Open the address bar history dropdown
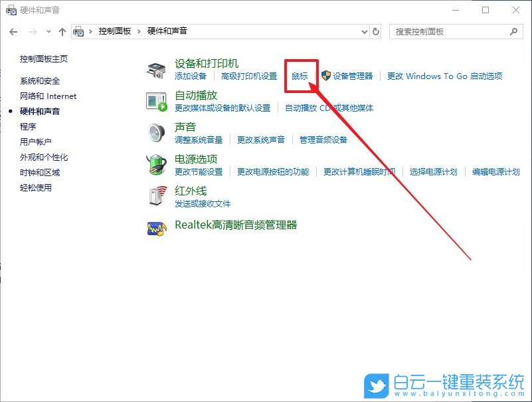The height and width of the screenshot is (402, 532). pos(363,31)
